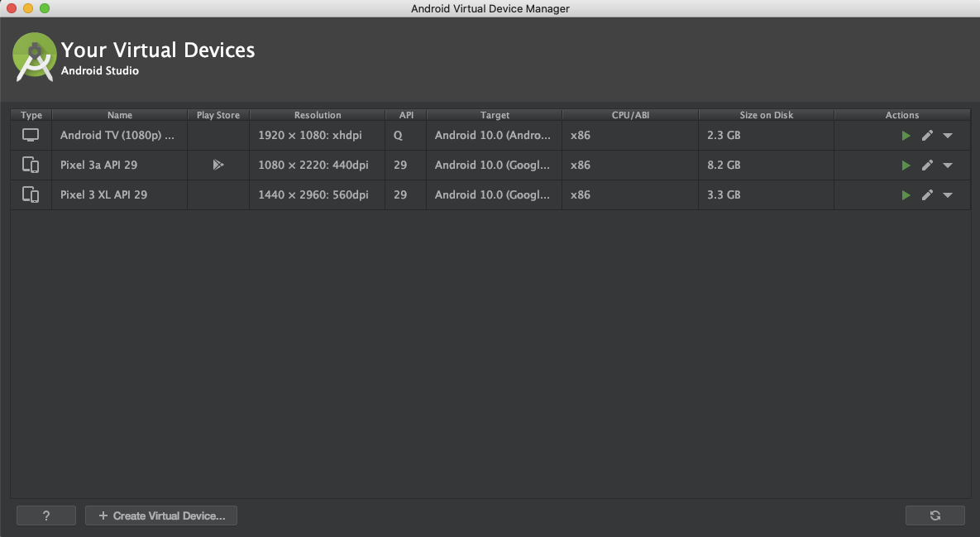Click resolution '1080 × 2220: 440dpi'
The width and height of the screenshot is (980, 537).
313,165
